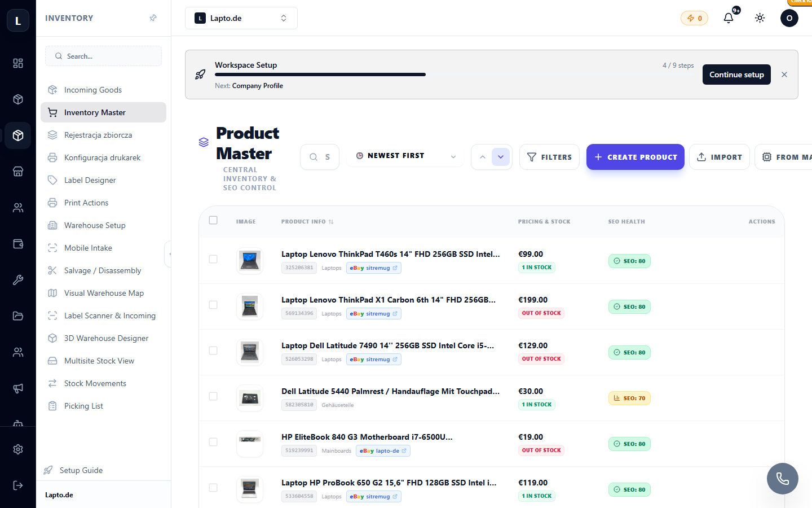This screenshot has height=508, width=812.
Task: Select the highlighted inventory cube icon in rail
Action: [x=18, y=135]
